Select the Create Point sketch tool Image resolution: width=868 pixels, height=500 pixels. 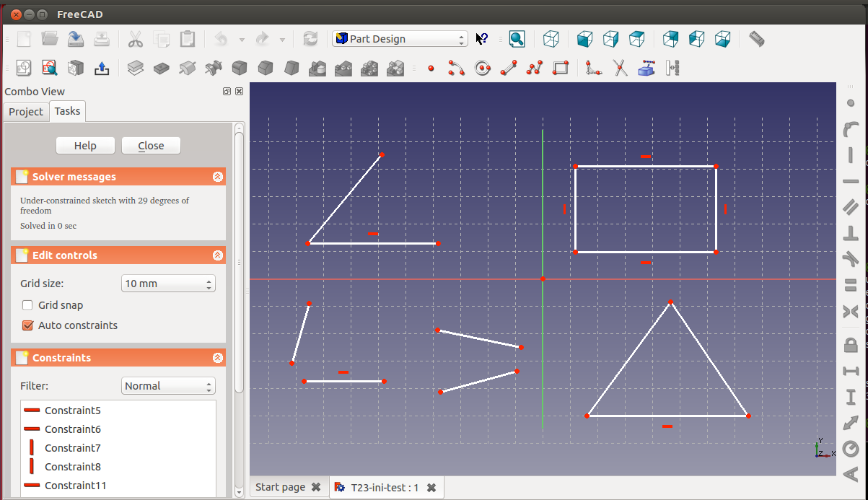point(431,69)
